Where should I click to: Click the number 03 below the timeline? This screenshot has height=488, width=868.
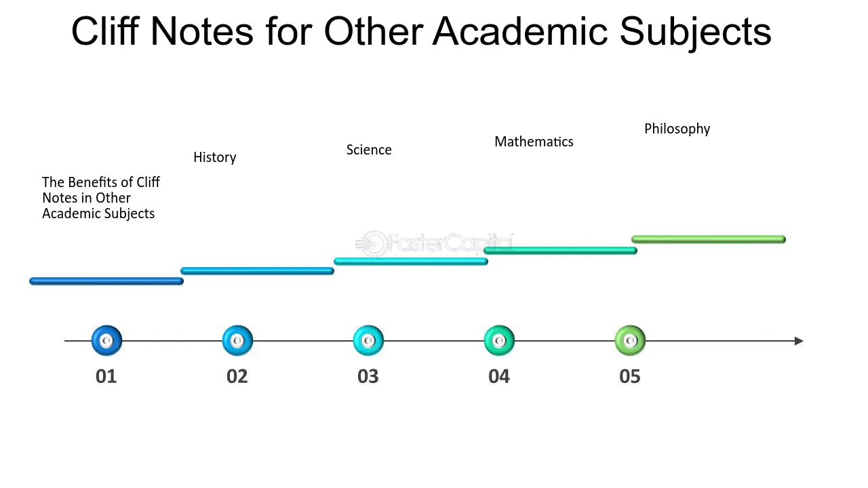point(368,376)
